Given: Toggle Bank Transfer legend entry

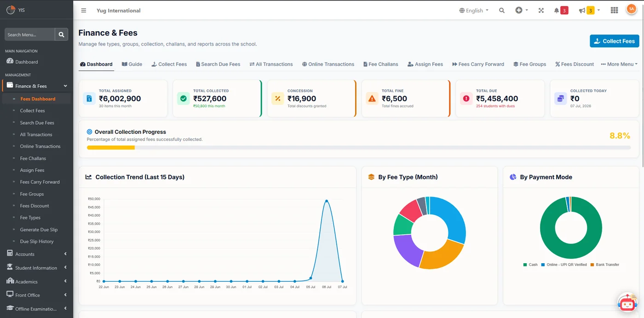Looking at the screenshot, I should pyautogui.click(x=604, y=265).
